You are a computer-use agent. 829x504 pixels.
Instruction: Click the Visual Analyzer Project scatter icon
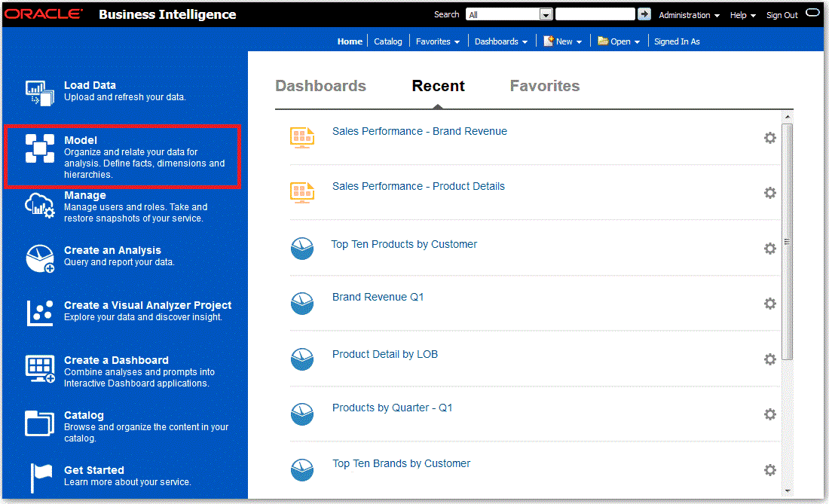point(40,313)
